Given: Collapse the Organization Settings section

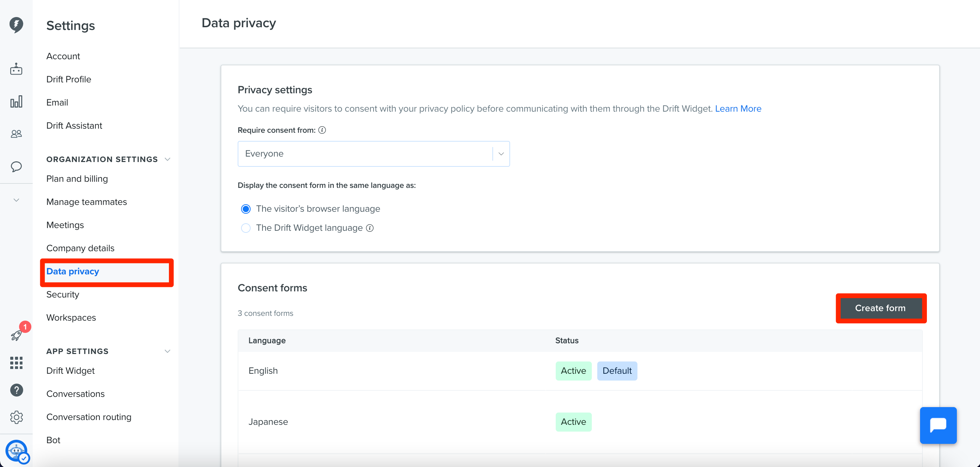Looking at the screenshot, I should click(x=168, y=159).
